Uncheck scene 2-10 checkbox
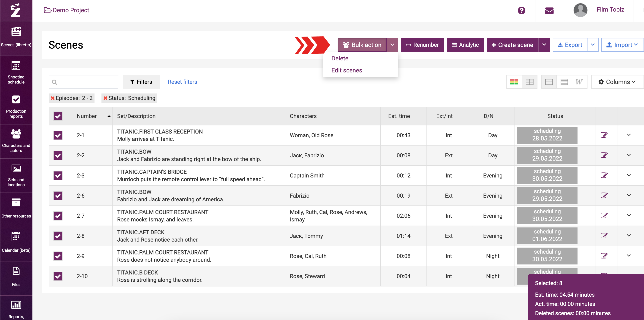The width and height of the screenshot is (644, 320). 58,276
